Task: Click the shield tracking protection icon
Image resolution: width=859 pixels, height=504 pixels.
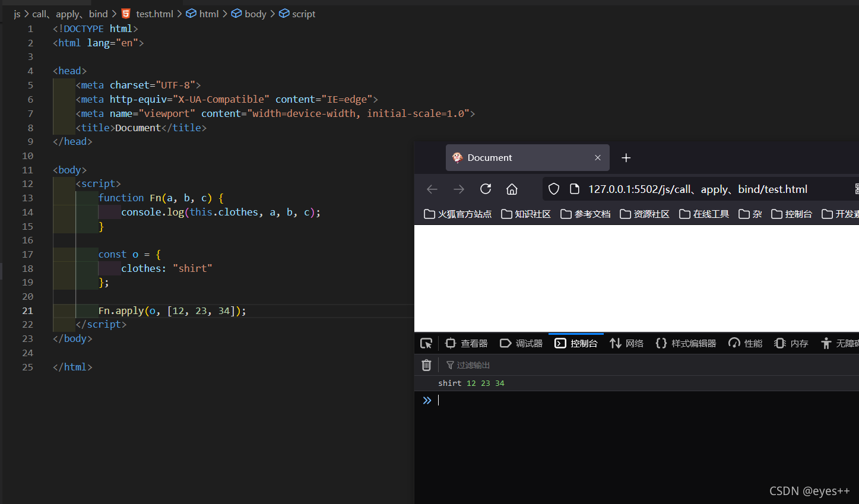Action: 554,189
